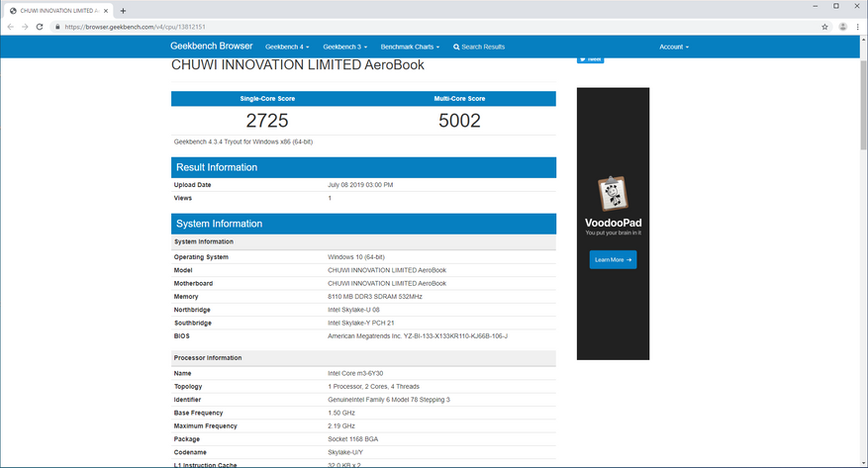This screenshot has height=468, width=868.
Task: Click the Tweet button
Action: 590,59
